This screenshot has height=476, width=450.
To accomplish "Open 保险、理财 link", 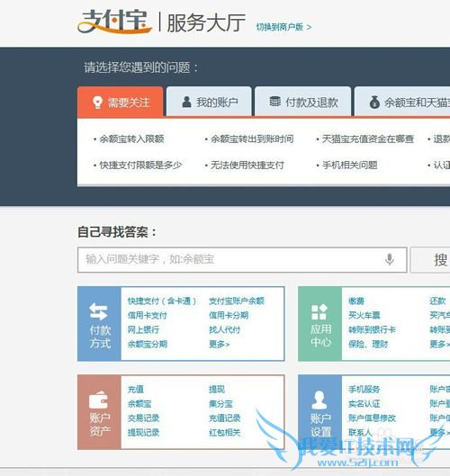I will click(368, 345).
